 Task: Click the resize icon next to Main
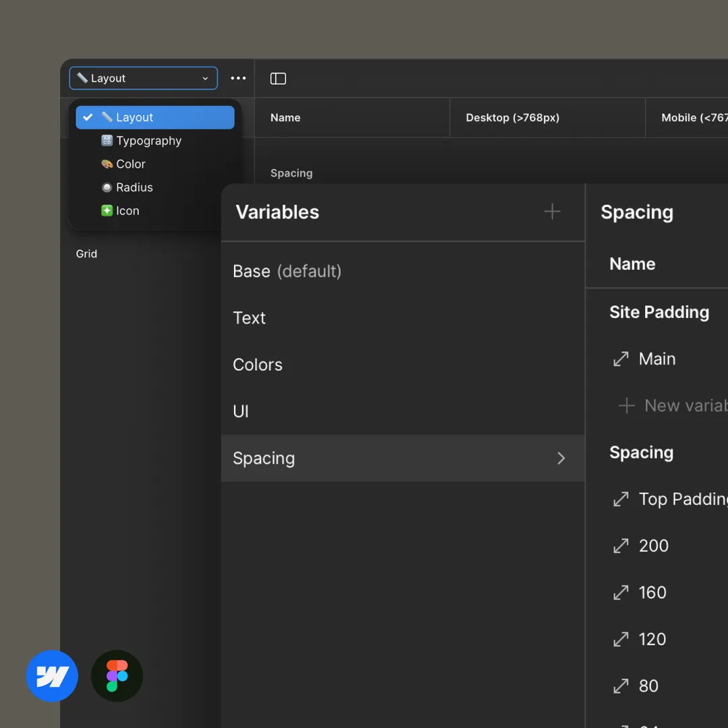point(621,359)
